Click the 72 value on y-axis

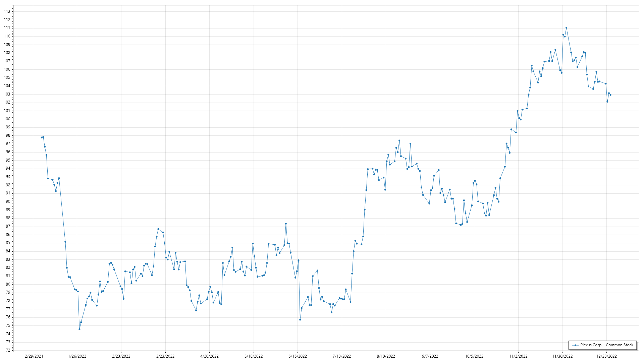click(8, 350)
